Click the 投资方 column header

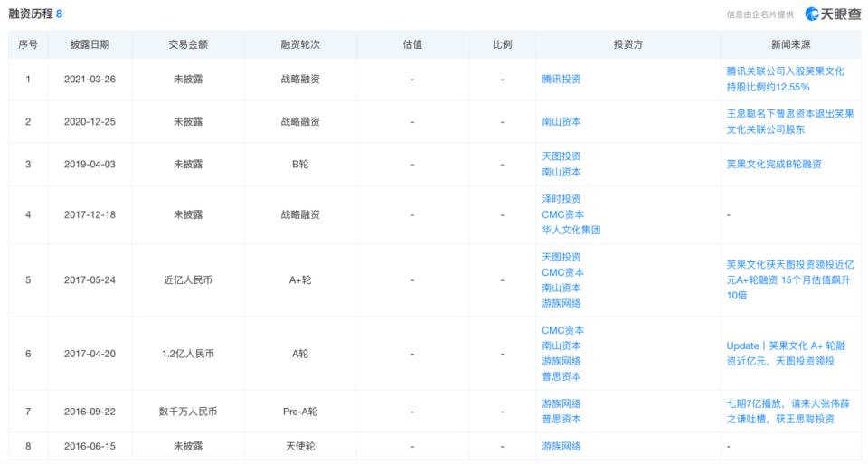click(627, 45)
